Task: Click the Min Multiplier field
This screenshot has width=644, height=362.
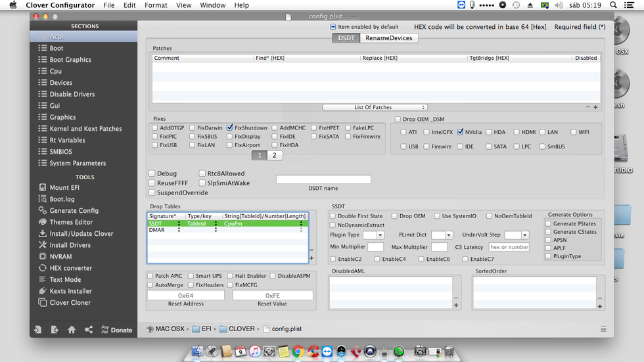Action: click(x=375, y=247)
